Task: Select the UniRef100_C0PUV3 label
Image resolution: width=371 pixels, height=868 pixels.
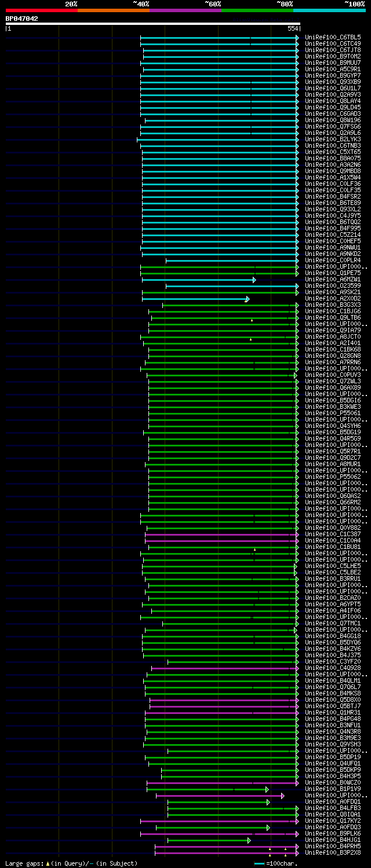Action: 333,375
